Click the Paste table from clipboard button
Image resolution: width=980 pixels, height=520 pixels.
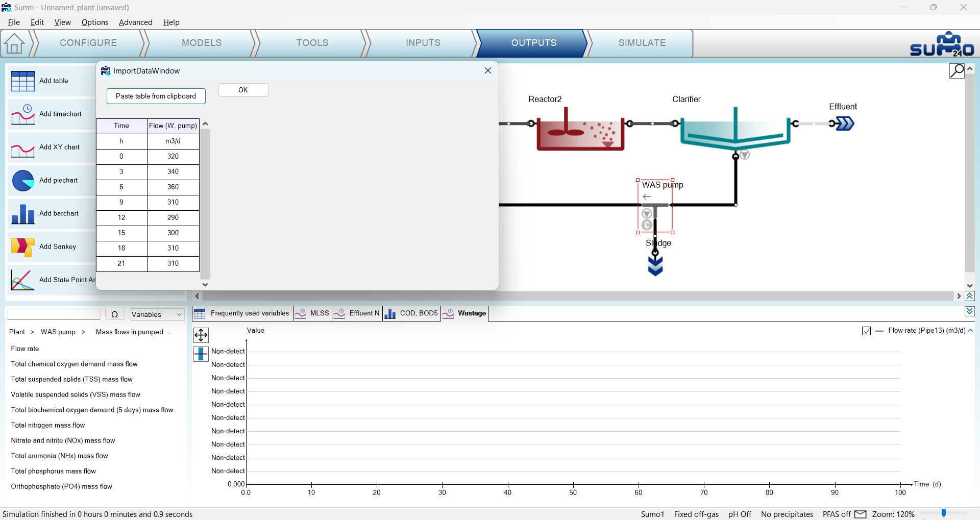[156, 96]
